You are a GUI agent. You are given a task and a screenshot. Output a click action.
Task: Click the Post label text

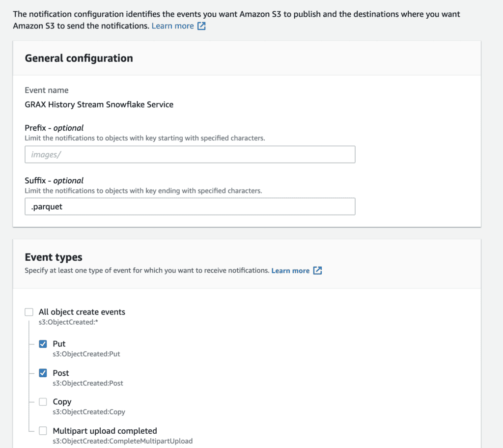coord(61,373)
